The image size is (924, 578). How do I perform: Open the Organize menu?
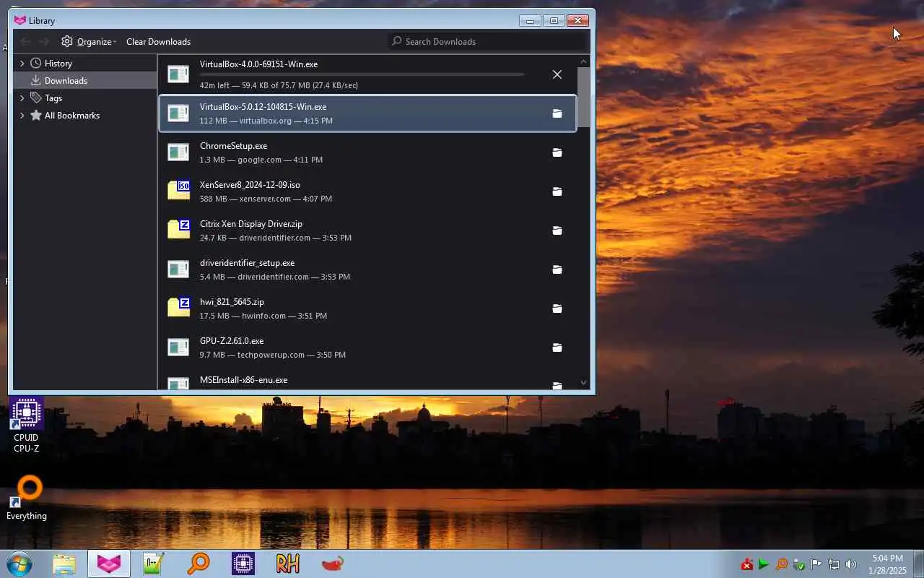tap(89, 41)
